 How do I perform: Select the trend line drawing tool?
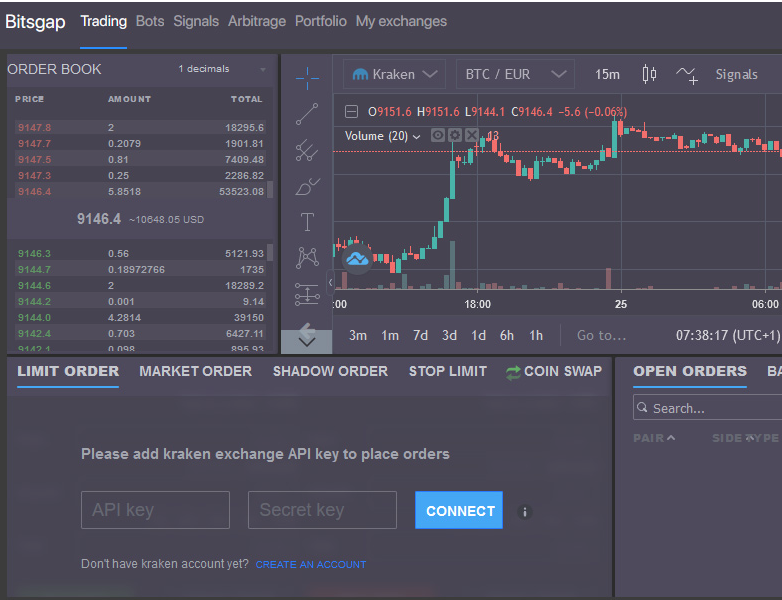[307, 114]
